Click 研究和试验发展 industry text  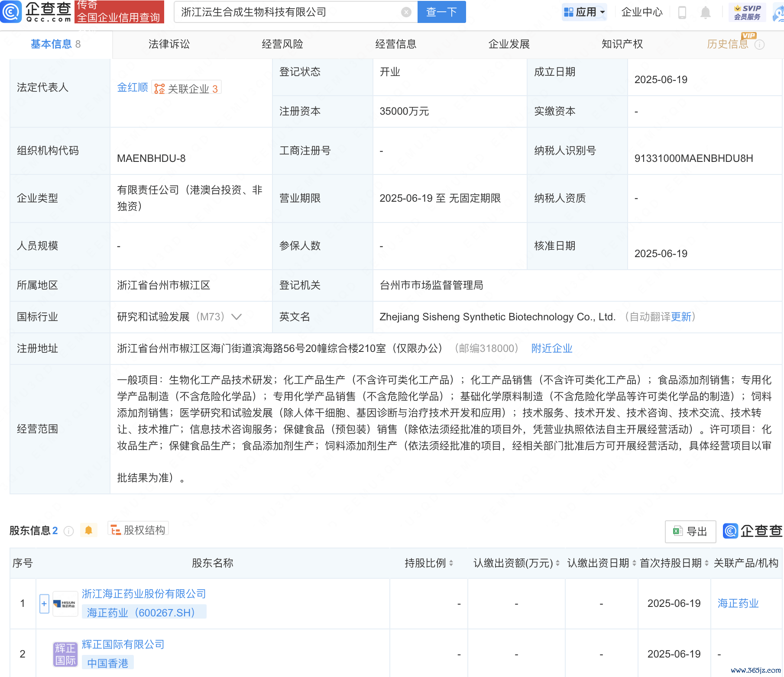tap(153, 317)
